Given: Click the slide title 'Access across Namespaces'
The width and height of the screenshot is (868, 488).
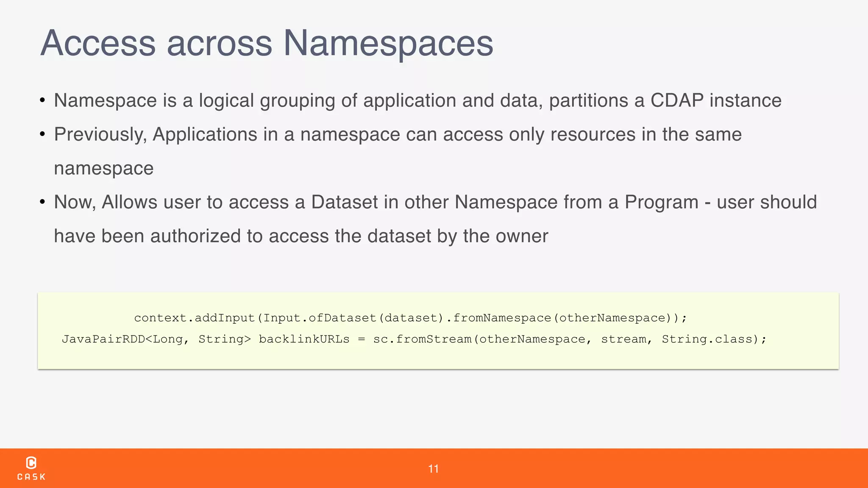Looking at the screenshot, I should tap(267, 43).
